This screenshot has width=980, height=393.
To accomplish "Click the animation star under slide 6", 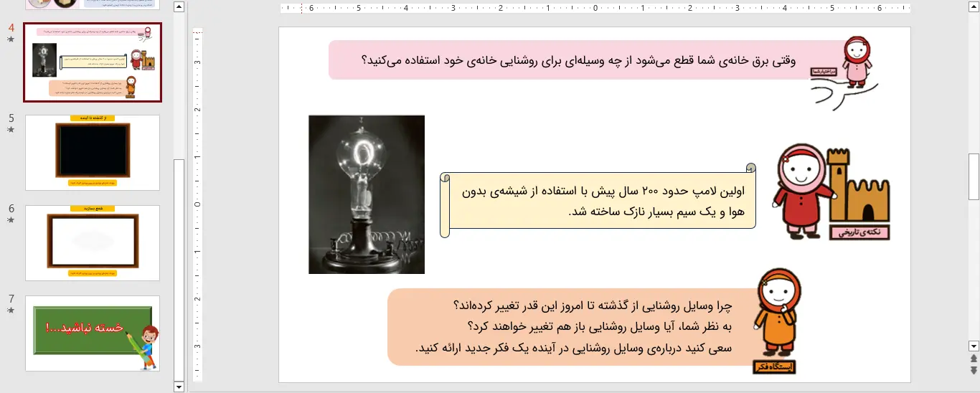I will pyautogui.click(x=11, y=220).
